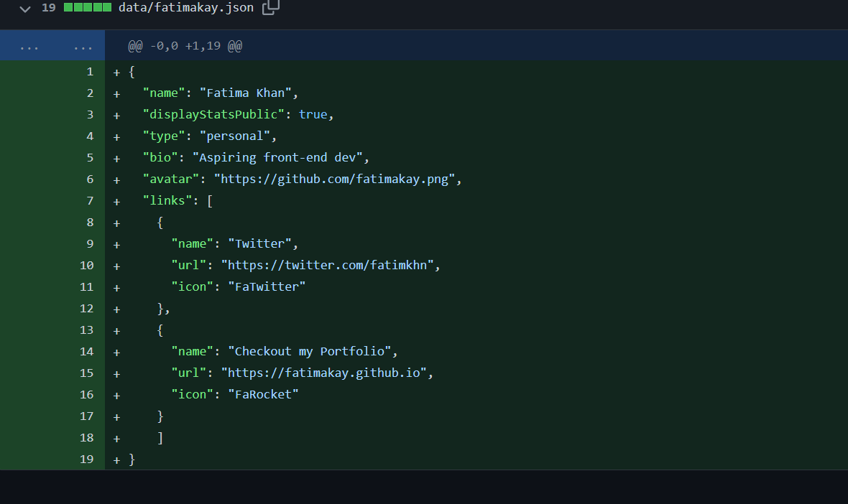Image resolution: width=848 pixels, height=504 pixels.
Task: Collapse the data/fatimakay.json file diff
Action: [x=25, y=8]
